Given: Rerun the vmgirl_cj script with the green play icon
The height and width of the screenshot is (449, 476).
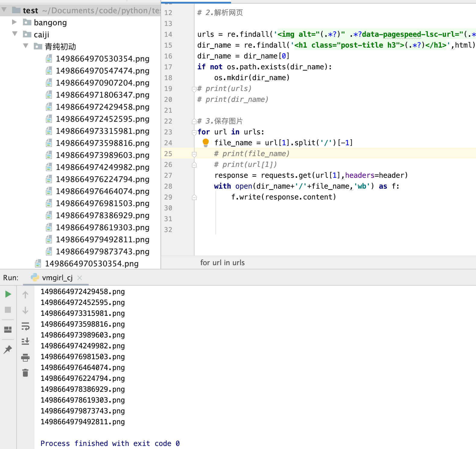Looking at the screenshot, I should tap(8, 294).
